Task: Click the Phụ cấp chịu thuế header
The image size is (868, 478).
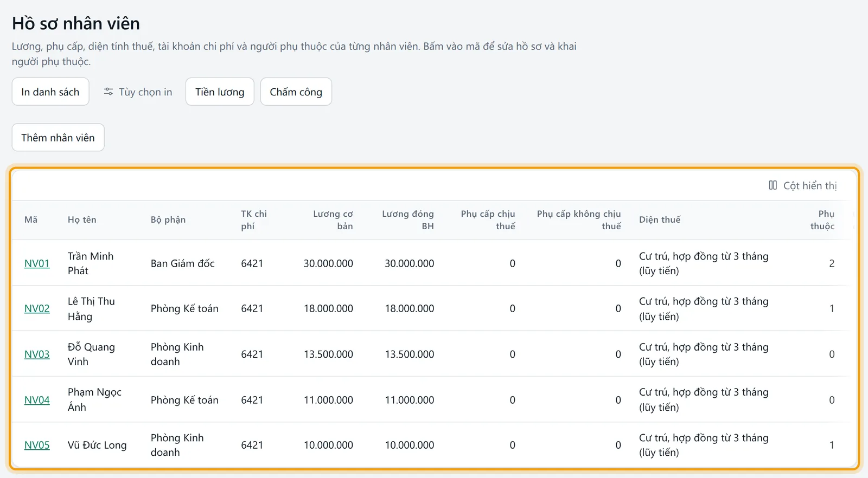Action: [488, 219]
